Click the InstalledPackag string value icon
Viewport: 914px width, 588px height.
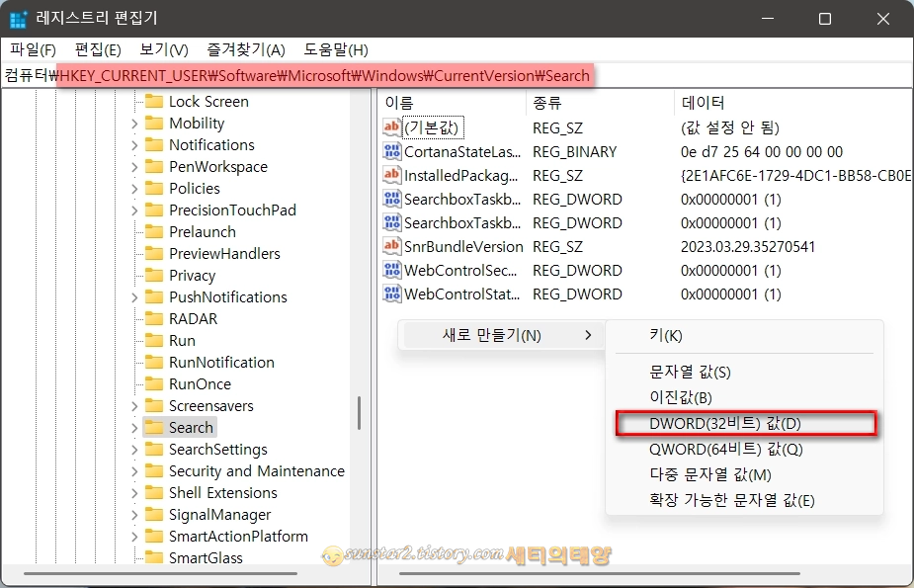pos(389,175)
